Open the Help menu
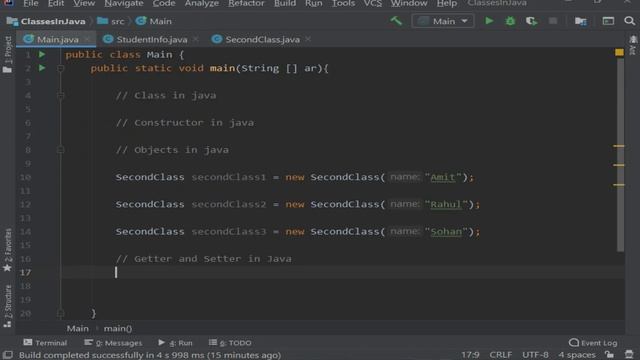Screen dimensions: 640x360 point(447,3)
